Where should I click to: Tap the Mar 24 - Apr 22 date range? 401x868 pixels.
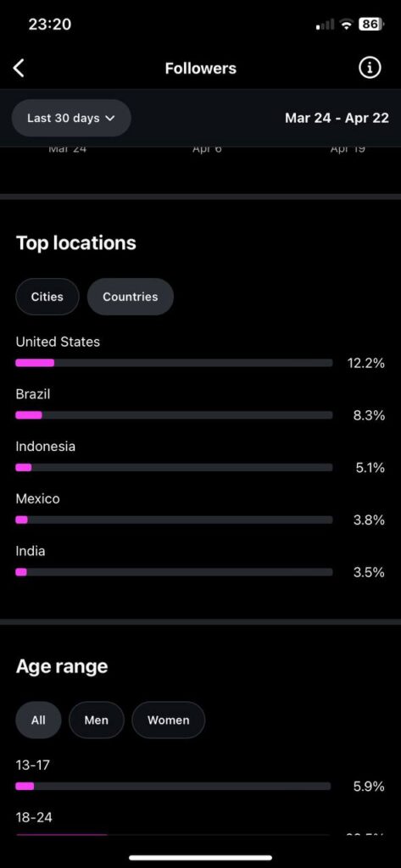point(337,118)
